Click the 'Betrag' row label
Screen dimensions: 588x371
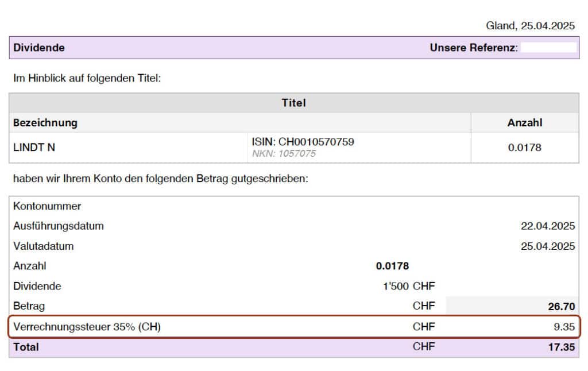point(29,306)
